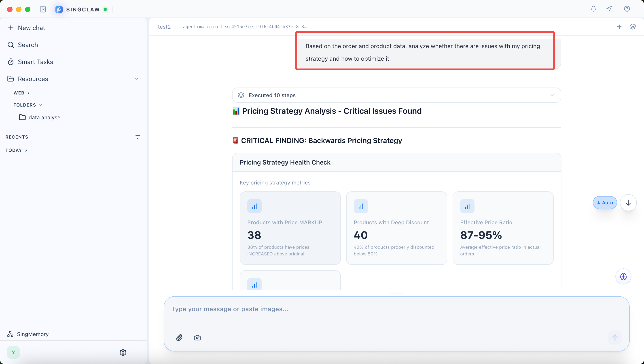Screen dimensions: 644x364
Task: Click the layers stack icon at top right
Action: (x=633, y=27)
